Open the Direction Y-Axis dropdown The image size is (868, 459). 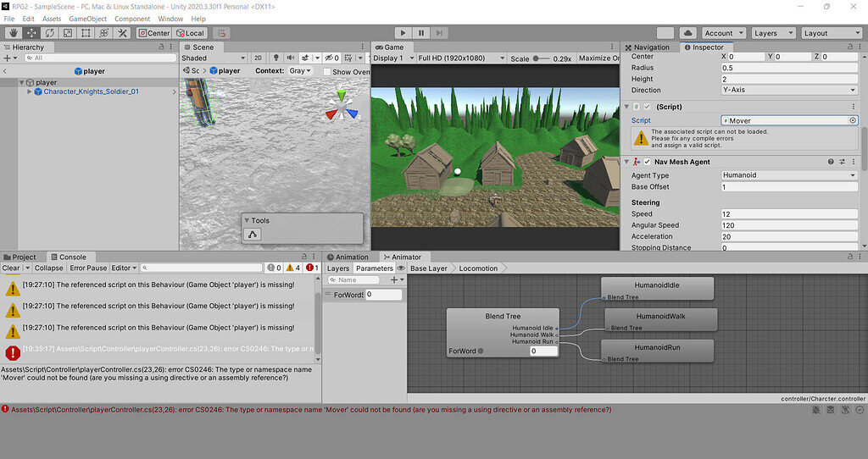tap(789, 90)
